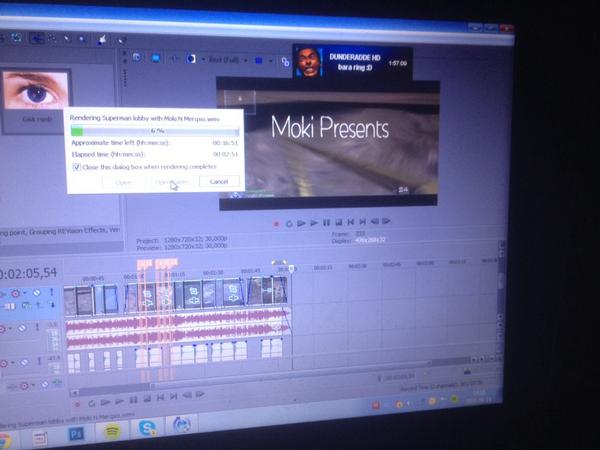This screenshot has width=600, height=450.
Task: Click Play button under video preview
Action: point(314,223)
